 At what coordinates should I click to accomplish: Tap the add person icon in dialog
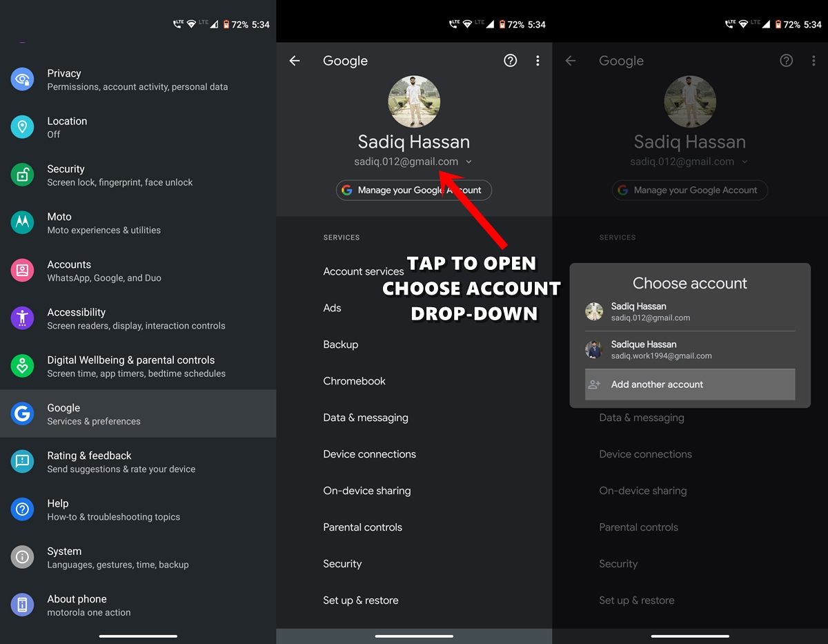pos(594,384)
